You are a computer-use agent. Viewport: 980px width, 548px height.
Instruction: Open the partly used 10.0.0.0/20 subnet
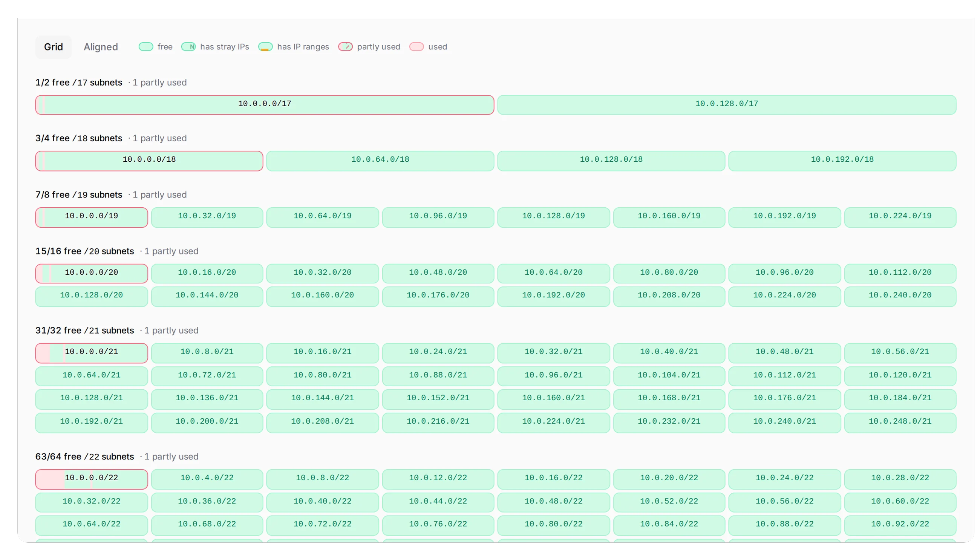point(92,273)
